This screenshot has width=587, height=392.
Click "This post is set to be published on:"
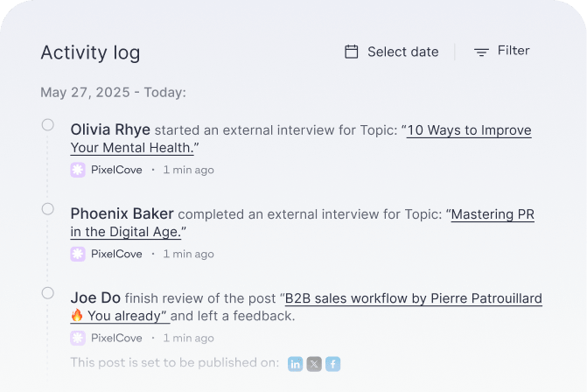[175, 363]
